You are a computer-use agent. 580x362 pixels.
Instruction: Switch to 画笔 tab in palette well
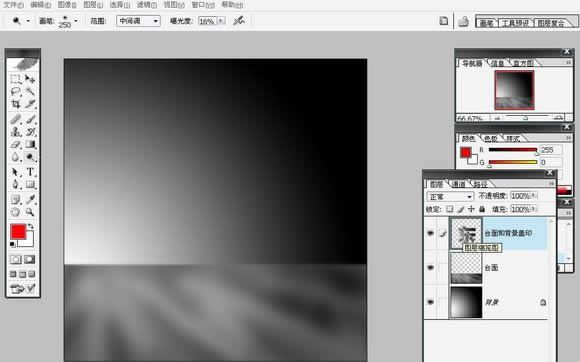click(x=486, y=23)
